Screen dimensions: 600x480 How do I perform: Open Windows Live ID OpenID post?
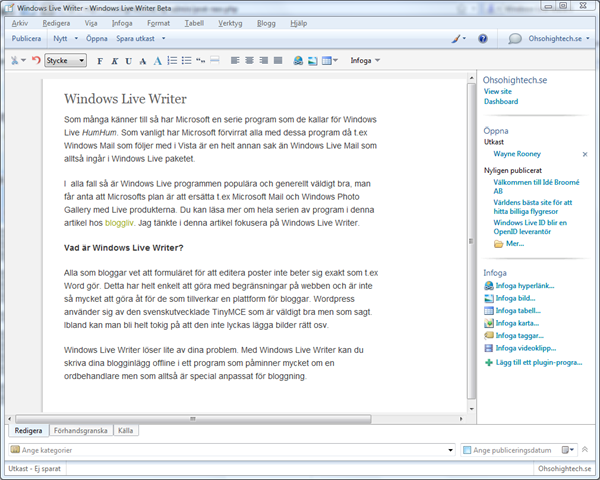[530, 227]
